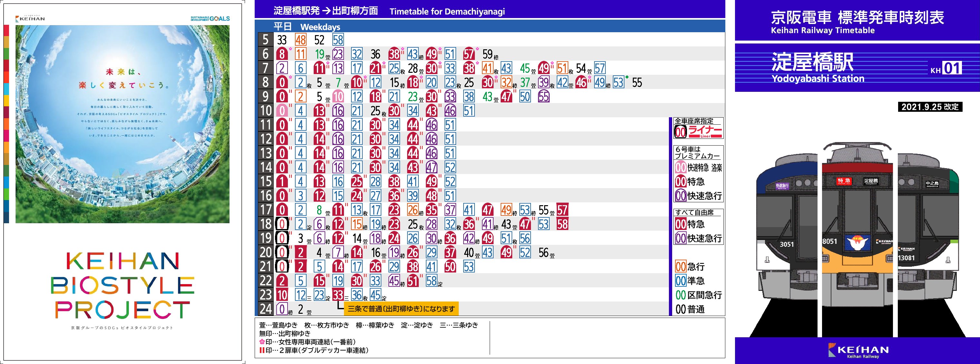The image size is (980, 364).
Task: Select the premium car 特急 legend symbol
Action: pyautogui.click(x=680, y=182)
